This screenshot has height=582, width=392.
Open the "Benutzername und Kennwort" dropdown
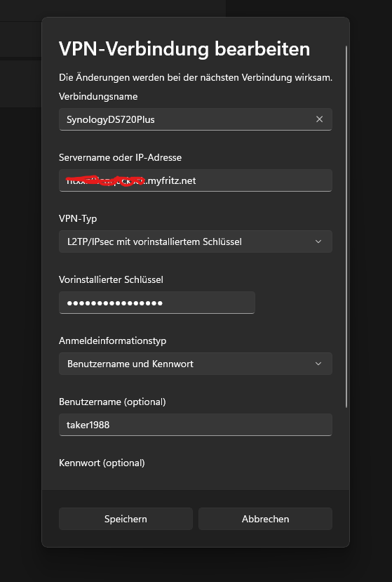(x=196, y=364)
